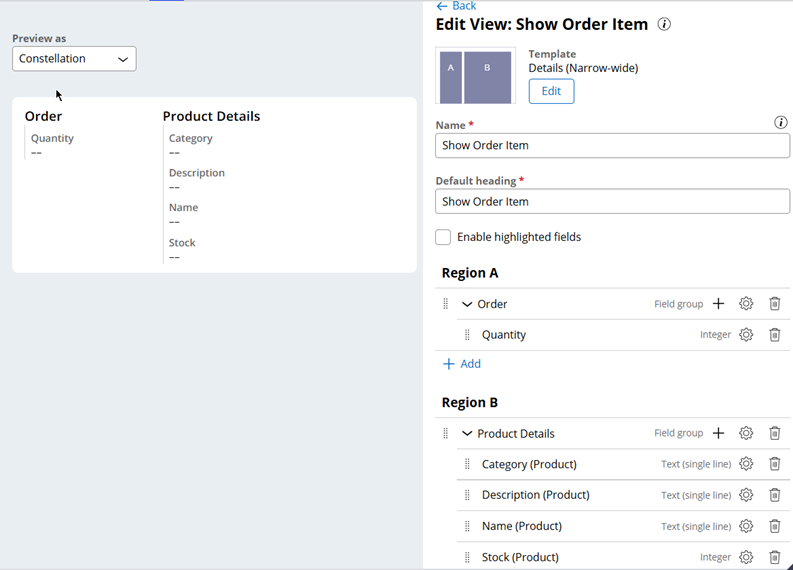Viewport: 793px width, 570px height.
Task: Click the Region A heading
Action: click(470, 273)
